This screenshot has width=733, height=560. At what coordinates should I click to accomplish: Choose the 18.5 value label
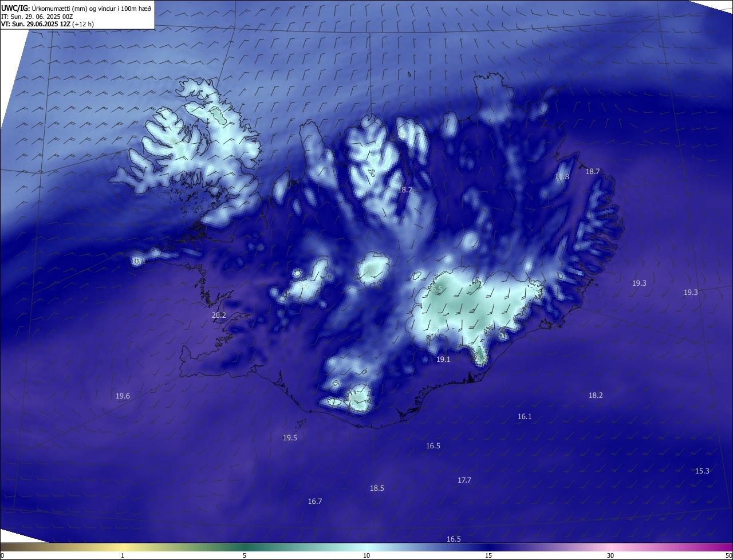(377, 488)
